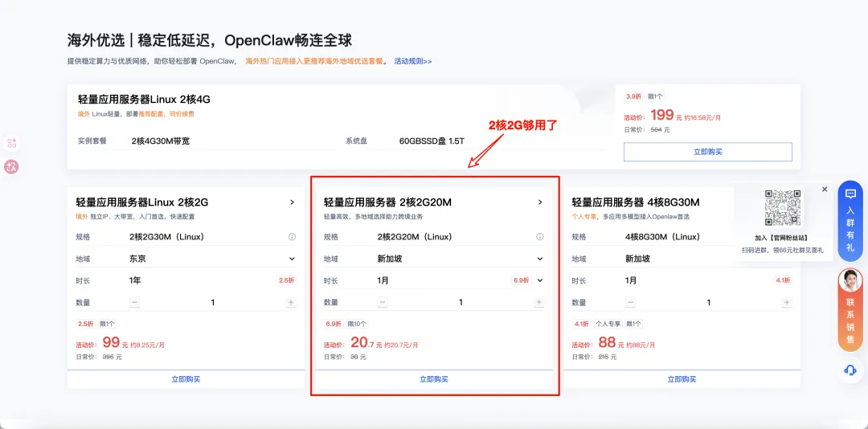Click the 个人专享 tag in 4核8G30M card
The height and width of the screenshot is (429, 868).
608,324
